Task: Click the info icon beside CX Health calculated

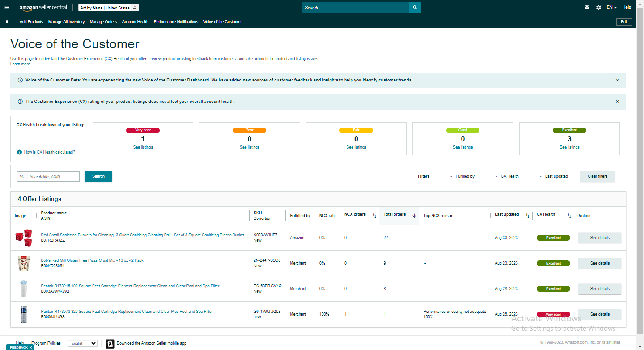Action: 19,152
